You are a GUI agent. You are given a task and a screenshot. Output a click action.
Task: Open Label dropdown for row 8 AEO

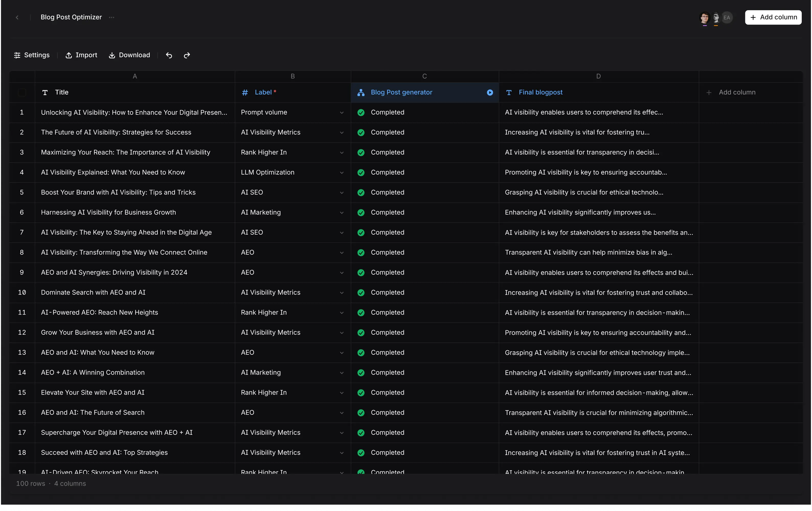(342, 253)
